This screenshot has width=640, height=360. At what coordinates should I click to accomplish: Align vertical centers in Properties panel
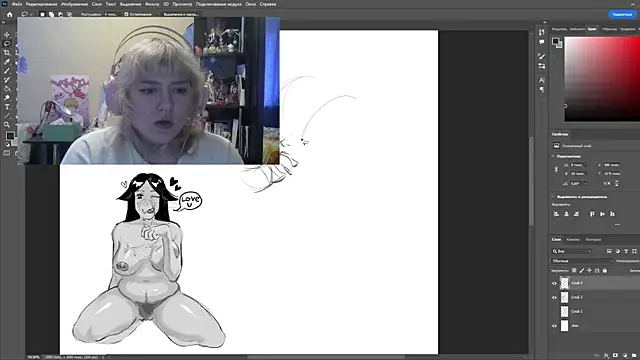click(602, 214)
